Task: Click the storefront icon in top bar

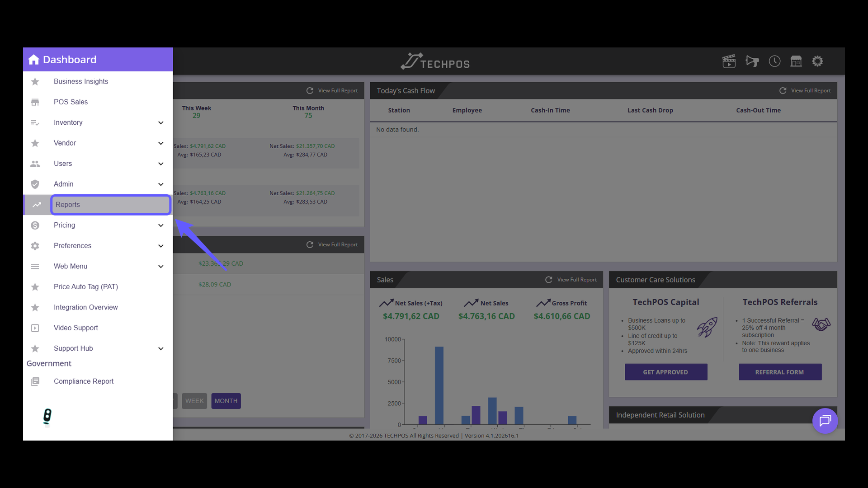Action: (796, 61)
